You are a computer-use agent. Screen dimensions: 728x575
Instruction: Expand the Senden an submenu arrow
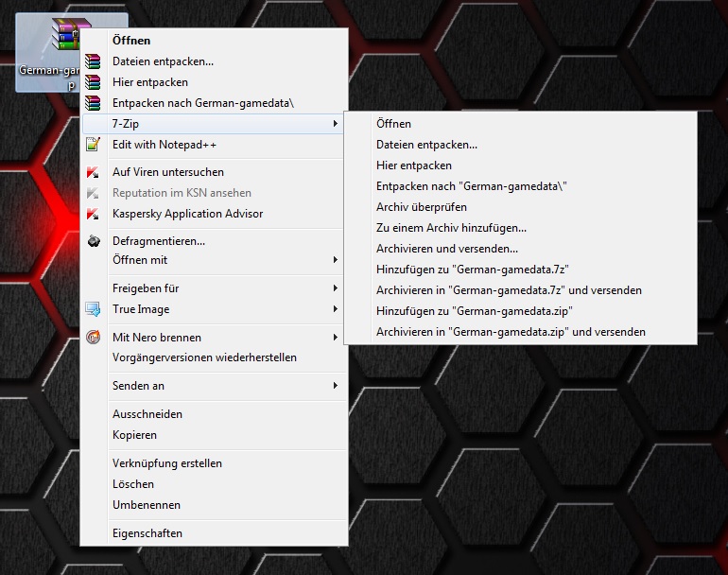336,386
